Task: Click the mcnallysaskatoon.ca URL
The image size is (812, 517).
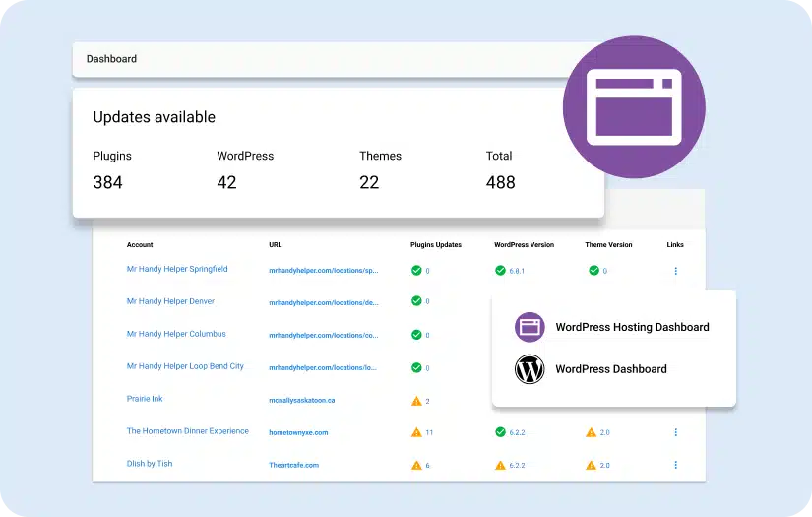Action: (x=302, y=401)
